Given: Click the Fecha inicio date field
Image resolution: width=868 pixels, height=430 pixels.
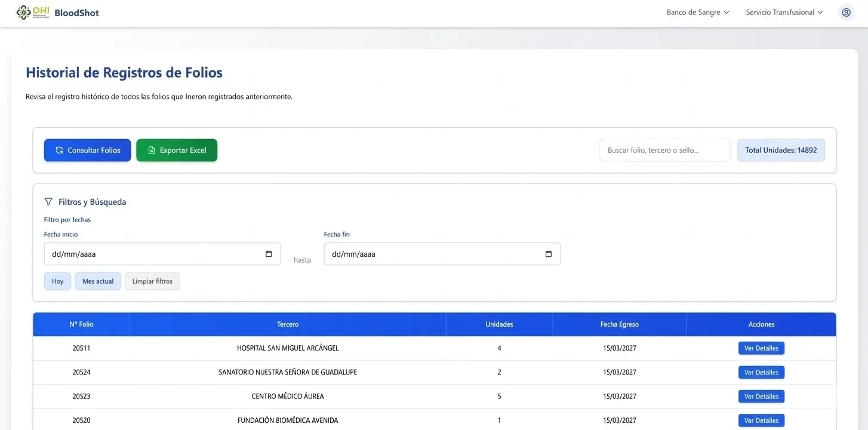Looking at the screenshot, I should [x=162, y=254].
